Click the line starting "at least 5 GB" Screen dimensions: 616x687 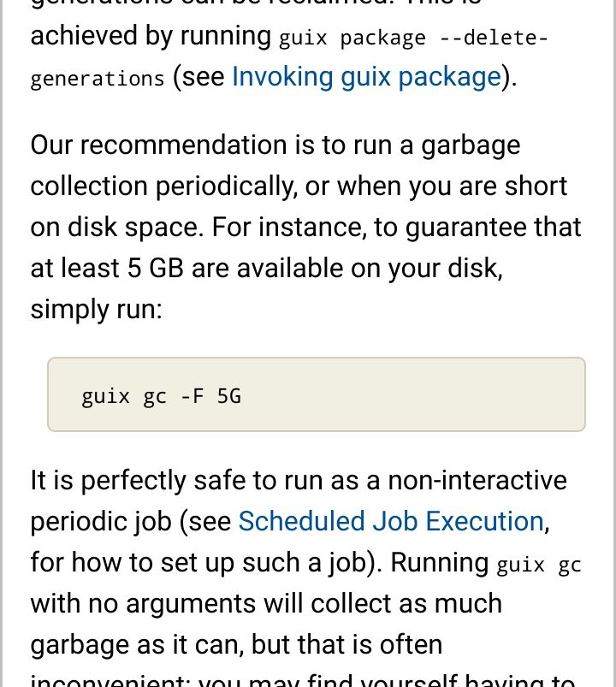tap(266, 268)
